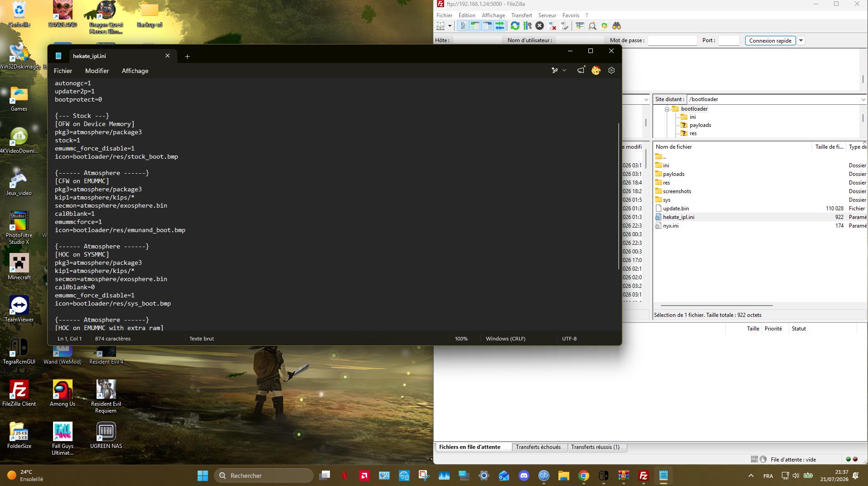This screenshot has height=486, width=868.
Task: Open TeamViewer desktop shortcut
Action: pyautogui.click(x=19, y=309)
